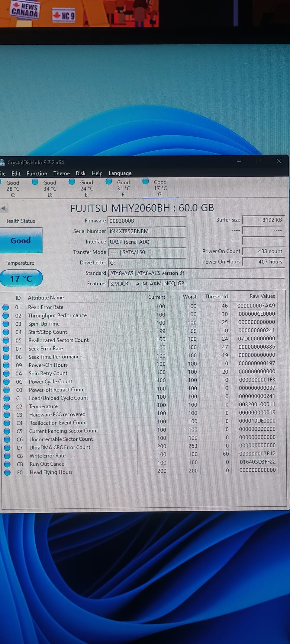Open the Language menu

click(x=120, y=174)
